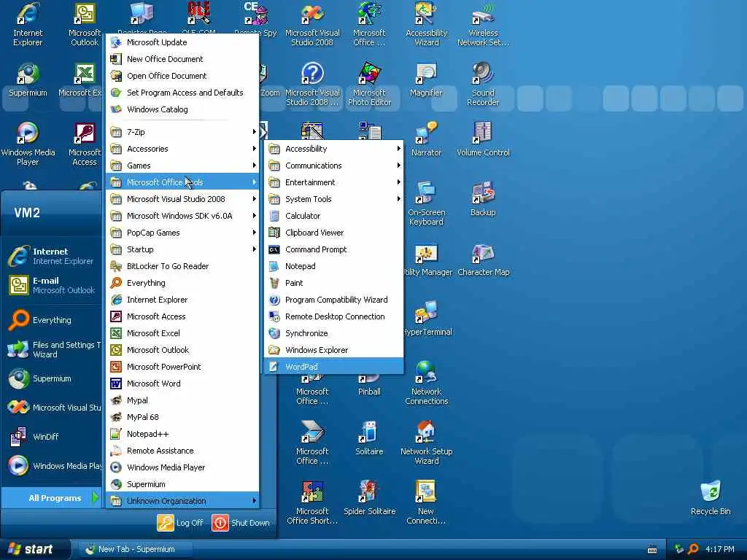747x560 pixels.
Task: Expand PopCap Games folder
Action: (182, 233)
